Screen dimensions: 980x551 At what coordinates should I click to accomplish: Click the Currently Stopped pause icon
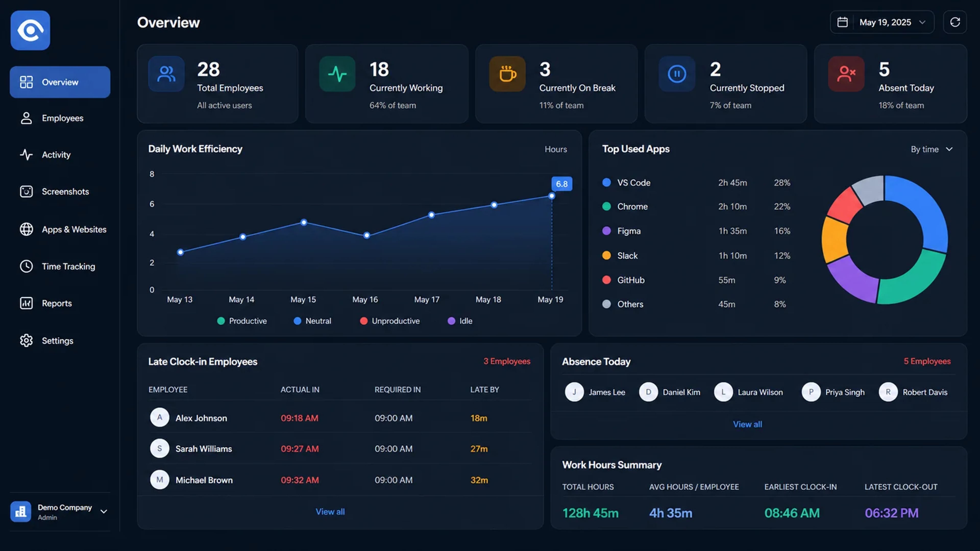677,74
